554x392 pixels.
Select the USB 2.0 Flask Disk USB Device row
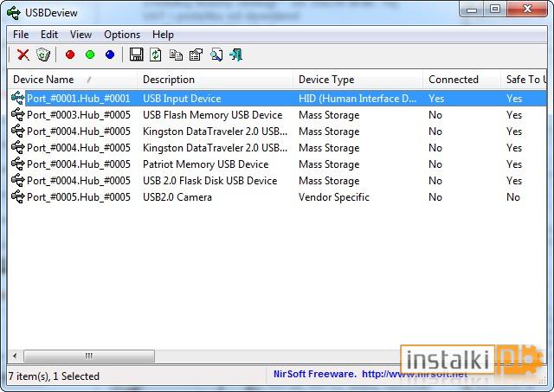pyautogui.click(x=277, y=181)
